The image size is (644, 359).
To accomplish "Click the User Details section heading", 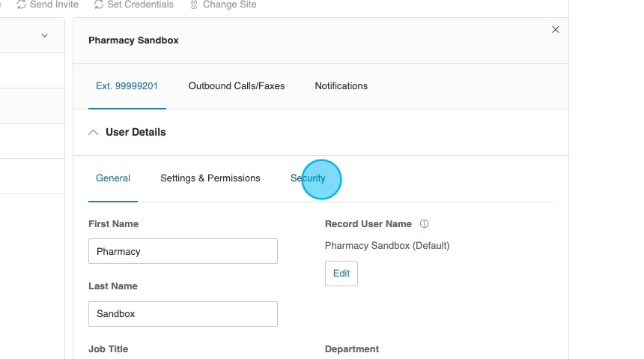I will 136,133.
